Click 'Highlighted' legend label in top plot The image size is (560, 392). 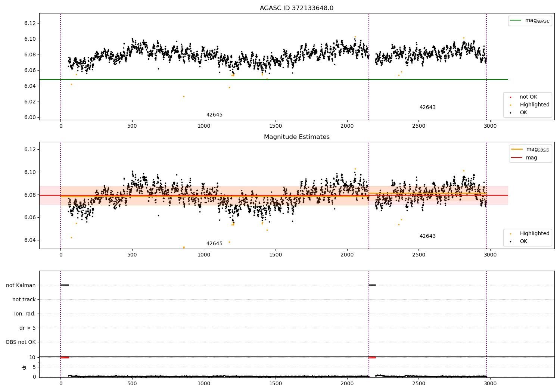(535, 105)
